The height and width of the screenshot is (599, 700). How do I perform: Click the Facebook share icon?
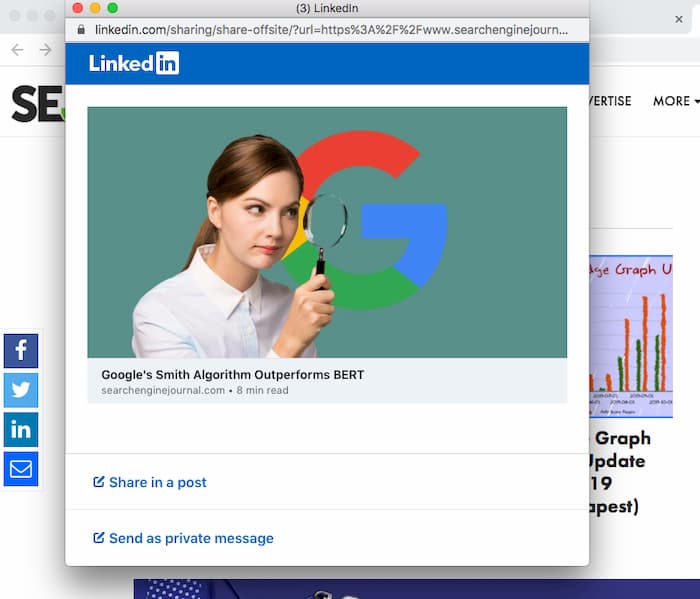[x=21, y=351]
